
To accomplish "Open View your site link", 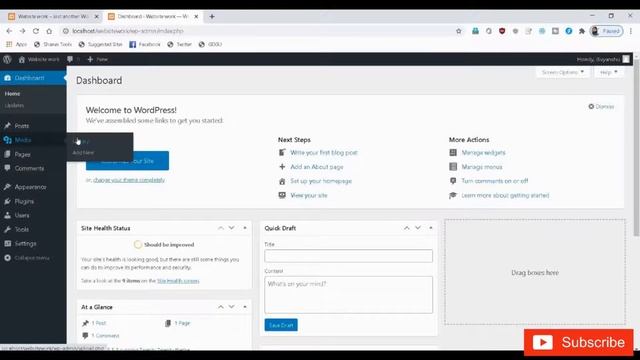I will [x=309, y=196].
